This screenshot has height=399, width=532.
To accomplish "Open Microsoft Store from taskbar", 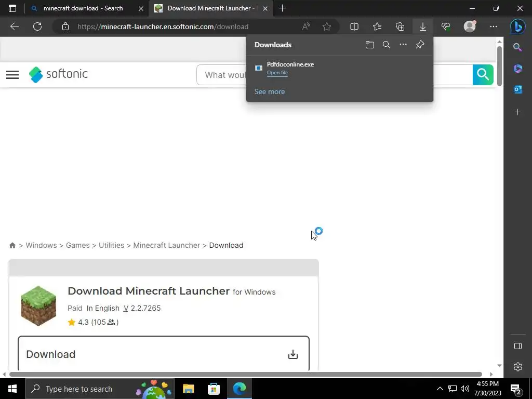I will click(214, 389).
